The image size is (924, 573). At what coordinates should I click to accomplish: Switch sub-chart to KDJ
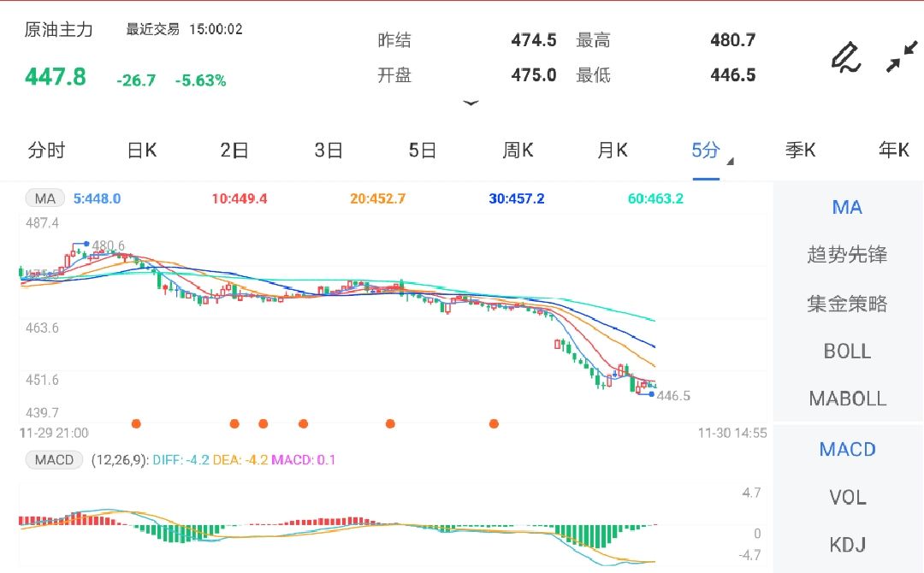pyautogui.click(x=847, y=545)
